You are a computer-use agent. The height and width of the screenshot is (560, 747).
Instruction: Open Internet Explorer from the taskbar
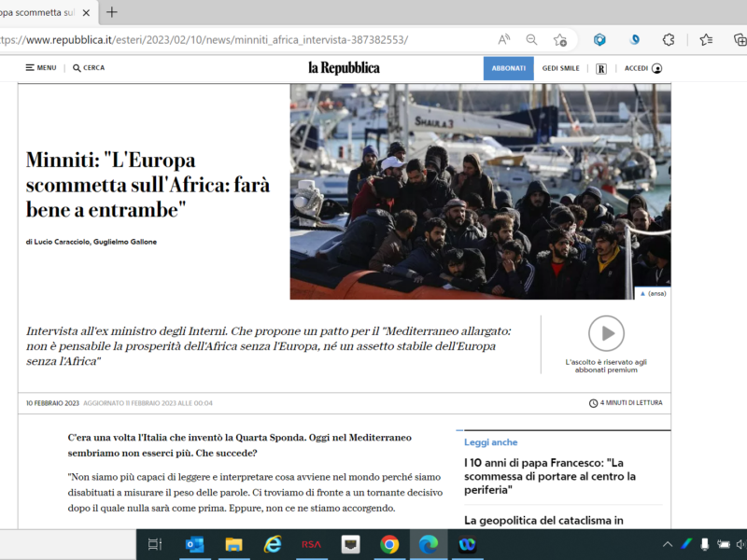click(273, 544)
